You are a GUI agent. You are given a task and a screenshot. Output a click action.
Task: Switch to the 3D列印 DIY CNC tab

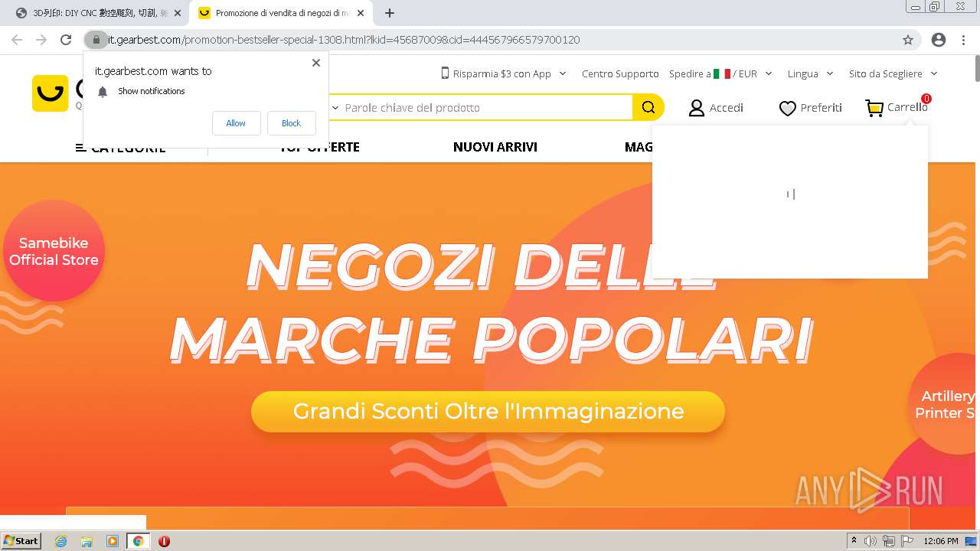(96, 13)
